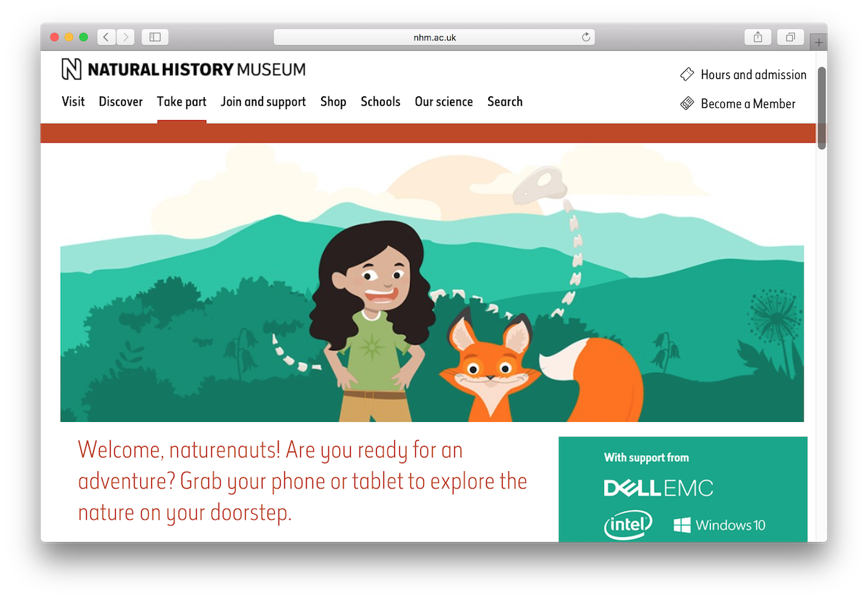This screenshot has width=868, height=600.
Task: Show all tabs overview icon
Action: pos(791,37)
